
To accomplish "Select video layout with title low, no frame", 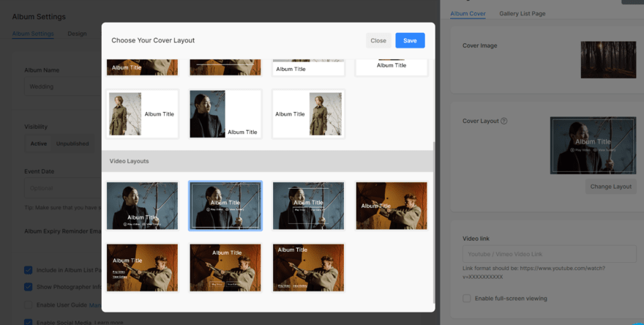I will point(142,206).
